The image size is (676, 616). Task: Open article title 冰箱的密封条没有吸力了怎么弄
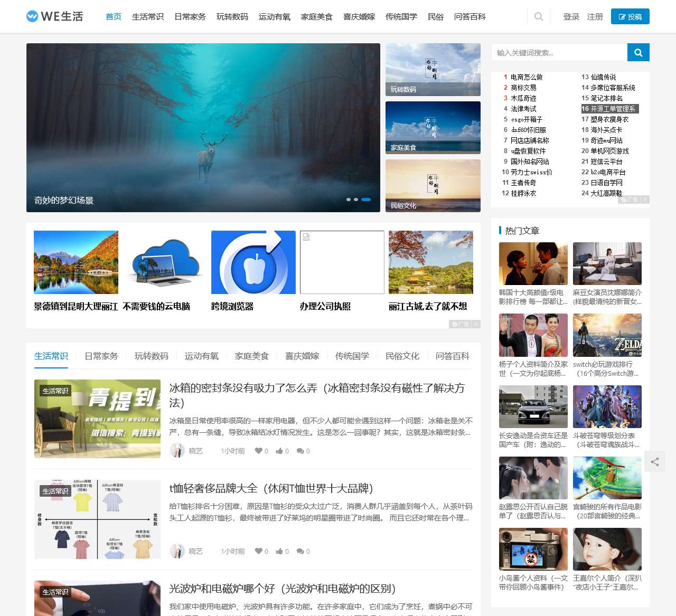tap(317, 395)
